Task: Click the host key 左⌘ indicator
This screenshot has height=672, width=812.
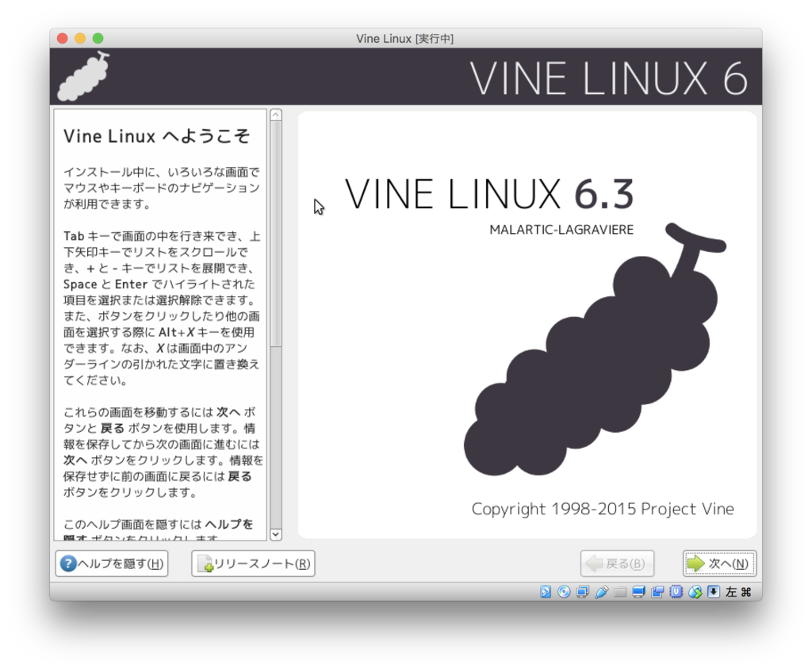Action: 738,592
